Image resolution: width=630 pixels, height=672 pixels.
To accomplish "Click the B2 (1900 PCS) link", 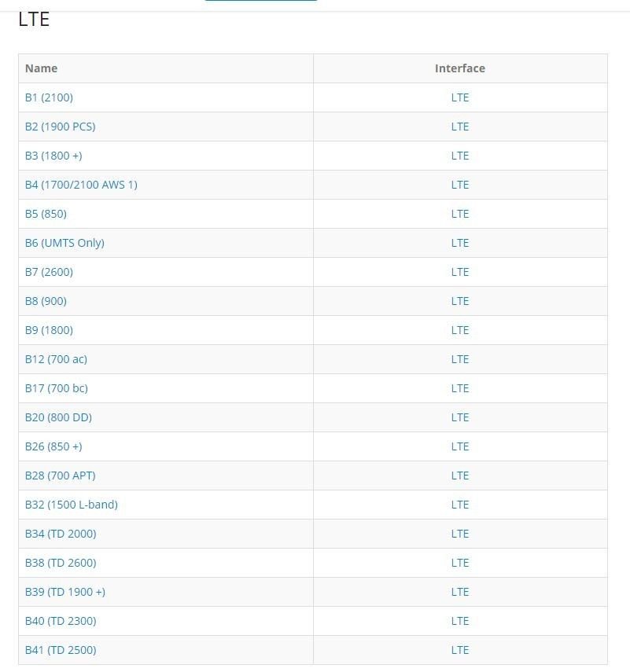I will [x=60, y=127].
